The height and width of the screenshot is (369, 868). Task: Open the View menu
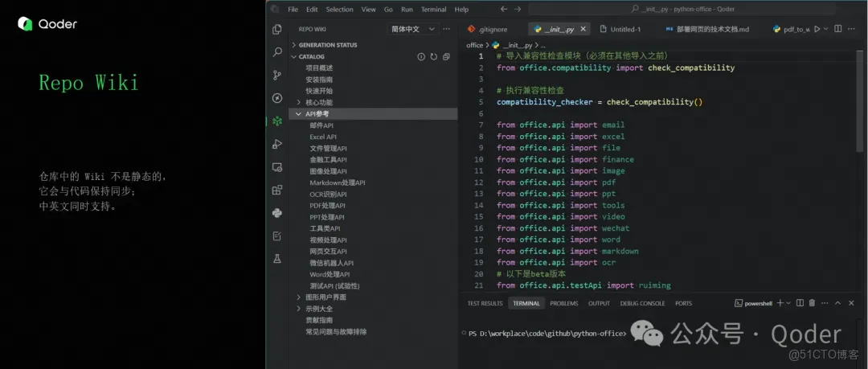click(369, 10)
